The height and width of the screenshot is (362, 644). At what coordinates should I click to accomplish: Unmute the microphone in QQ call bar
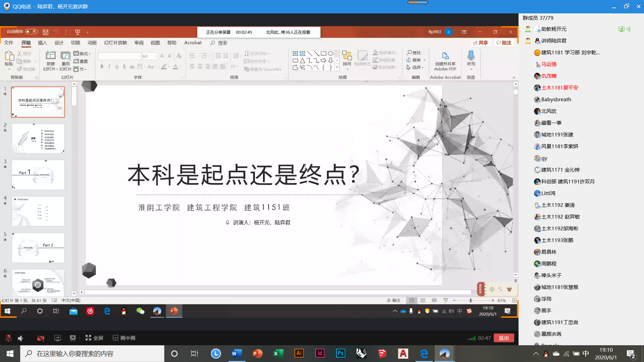click(x=9, y=338)
